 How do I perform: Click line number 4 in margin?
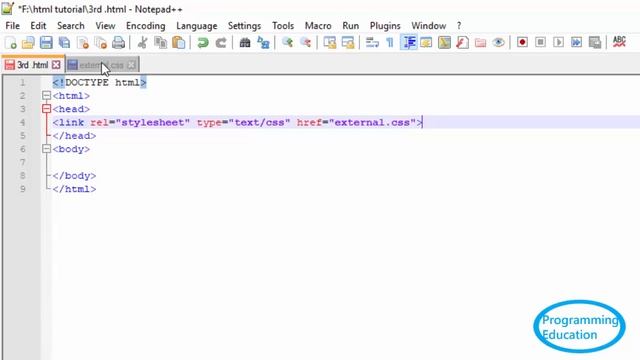(x=23, y=122)
